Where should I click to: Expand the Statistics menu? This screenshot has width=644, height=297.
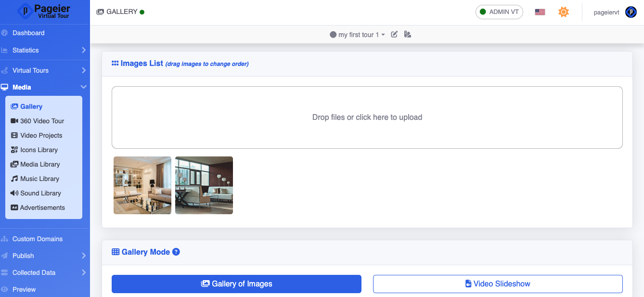pos(44,50)
